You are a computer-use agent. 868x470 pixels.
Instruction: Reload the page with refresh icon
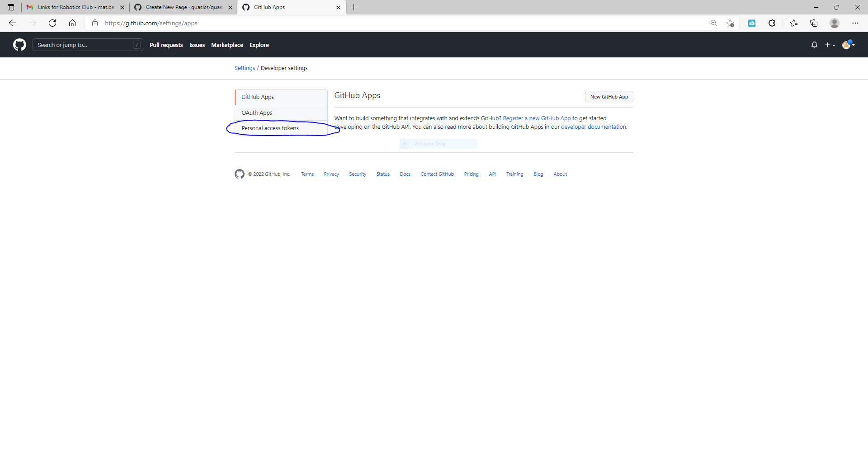point(52,23)
